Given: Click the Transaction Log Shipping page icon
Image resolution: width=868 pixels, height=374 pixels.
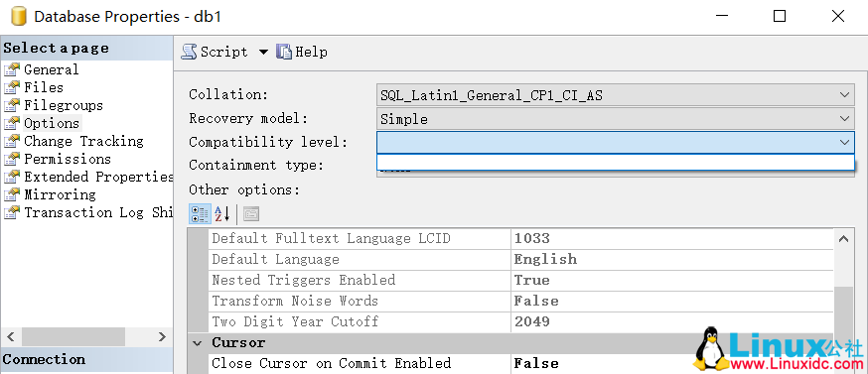Looking at the screenshot, I should [x=12, y=212].
